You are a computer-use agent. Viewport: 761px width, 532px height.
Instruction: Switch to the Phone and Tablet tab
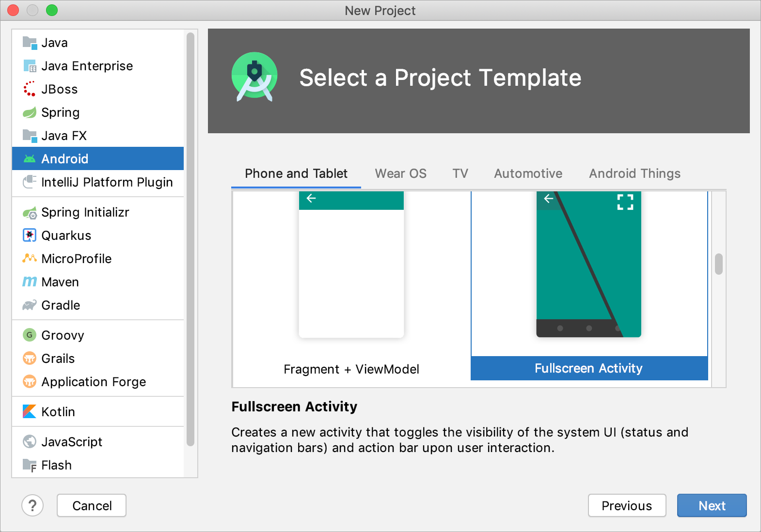(x=296, y=173)
